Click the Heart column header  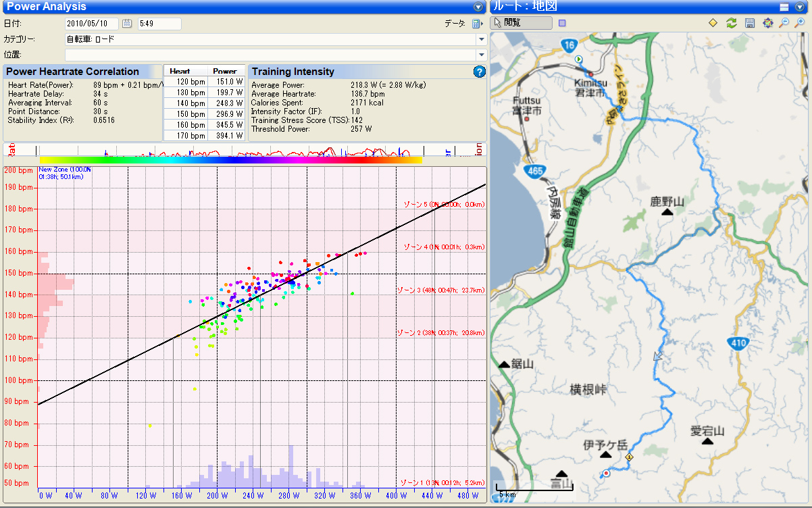pyautogui.click(x=180, y=71)
